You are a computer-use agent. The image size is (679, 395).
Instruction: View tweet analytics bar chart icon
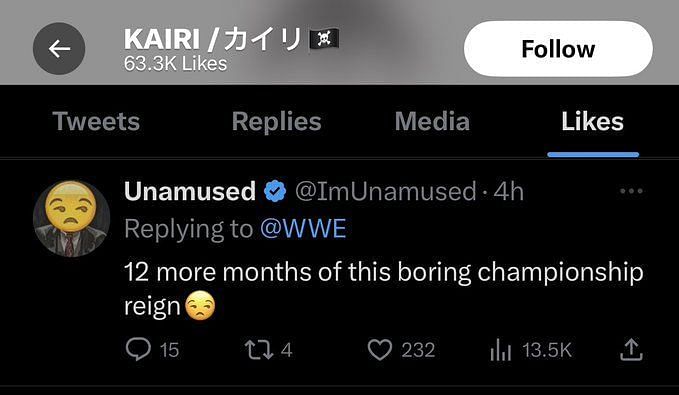point(501,350)
